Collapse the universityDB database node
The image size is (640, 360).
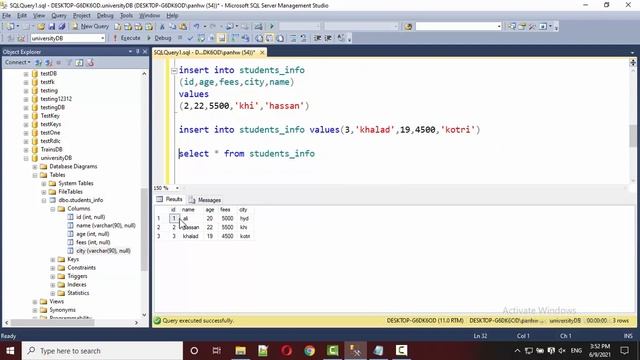[26, 158]
